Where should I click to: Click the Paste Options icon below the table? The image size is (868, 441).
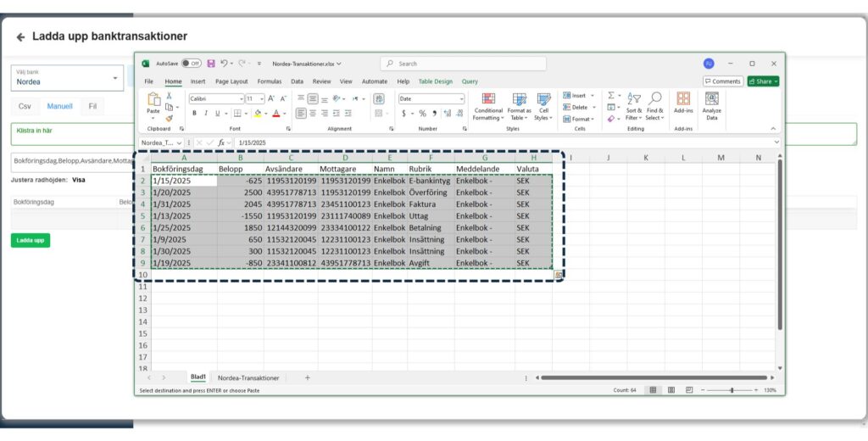tap(558, 274)
